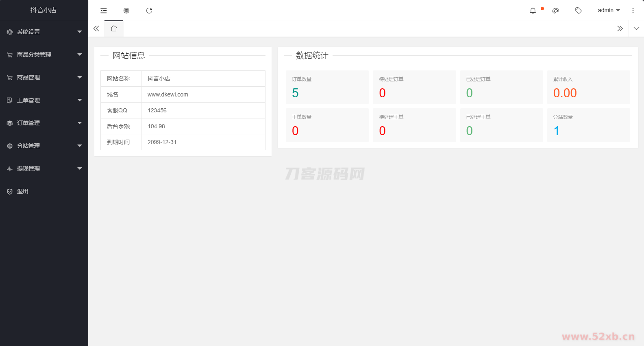644x346 pixels.
Task: Click 退出 to log out
Action: coord(23,191)
